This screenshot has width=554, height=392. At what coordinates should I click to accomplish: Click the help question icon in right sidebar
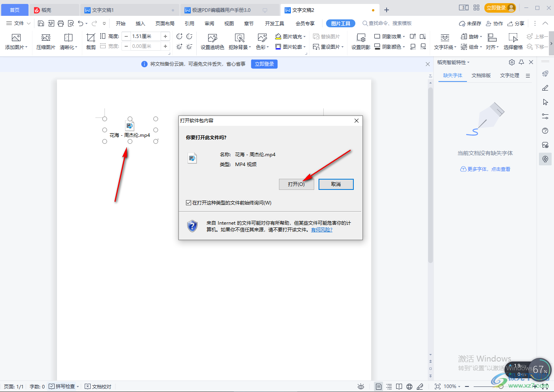(545, 131)
